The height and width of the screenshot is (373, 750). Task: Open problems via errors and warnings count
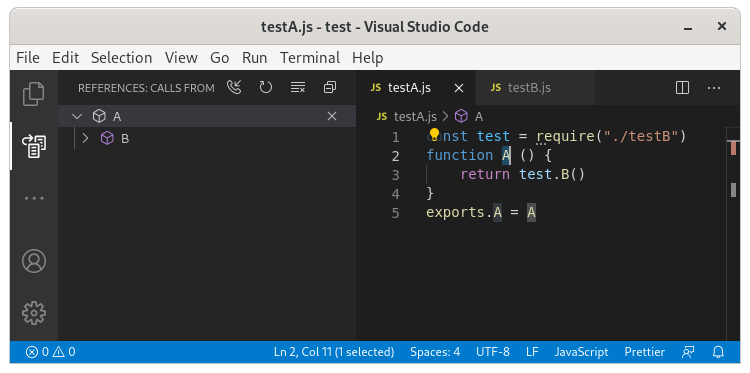tap(51, 352)
